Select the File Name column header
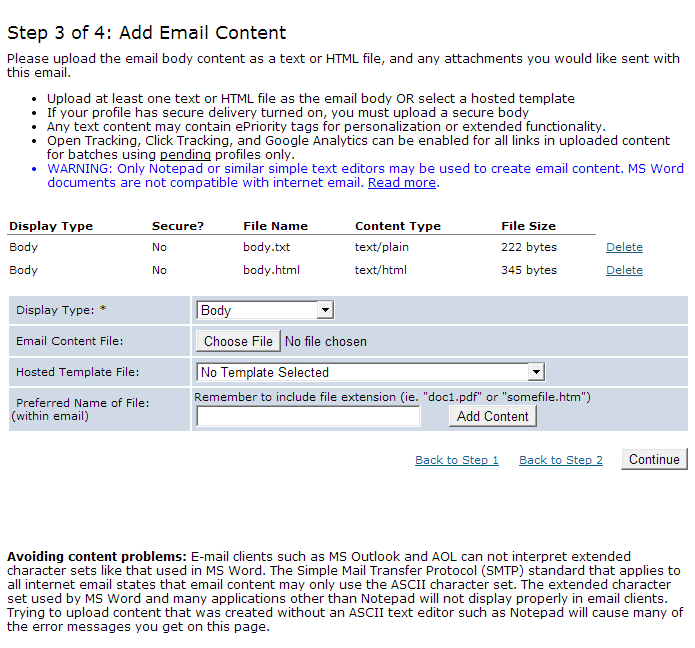This screenshot has height=648, width=695. [x=275, y=226]
